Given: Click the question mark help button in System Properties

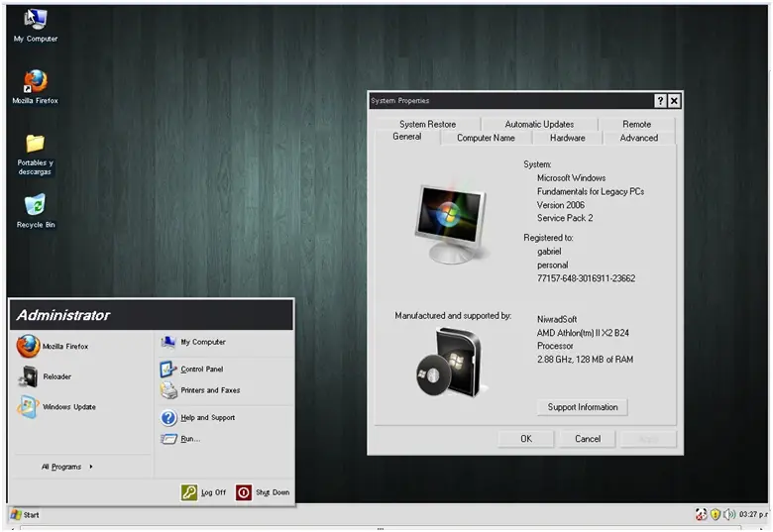Looking at the screenshot, I should [x=660, y=101].
